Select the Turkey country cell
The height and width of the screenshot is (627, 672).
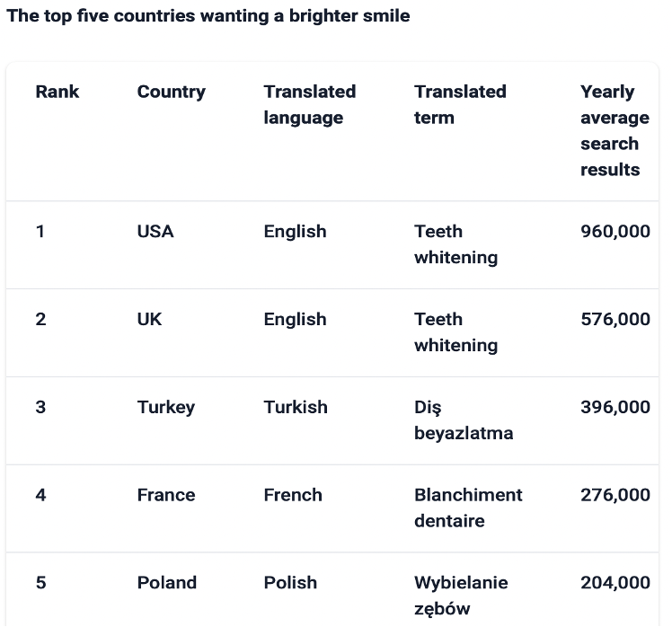[x=165, y=407]
